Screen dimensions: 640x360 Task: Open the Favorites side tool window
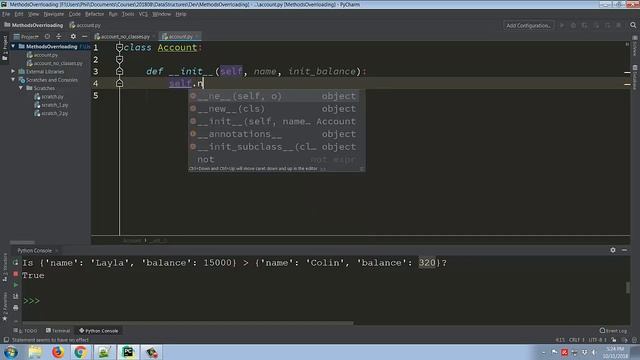pyautogui.click(x=5, y=307)
